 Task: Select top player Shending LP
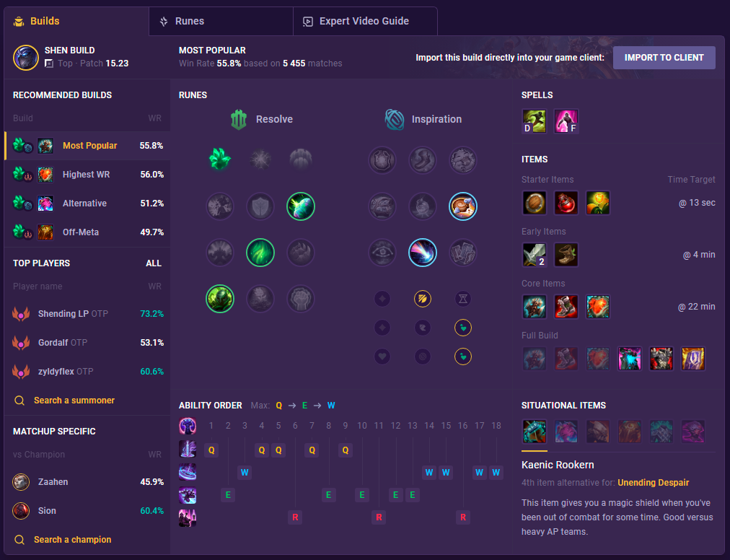click(x=87, y=313)
